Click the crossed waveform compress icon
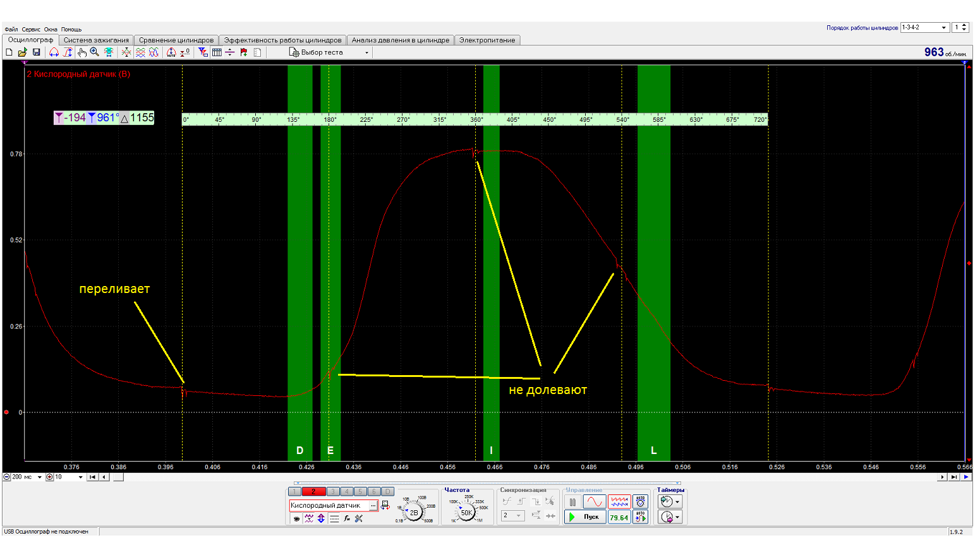 126,52
